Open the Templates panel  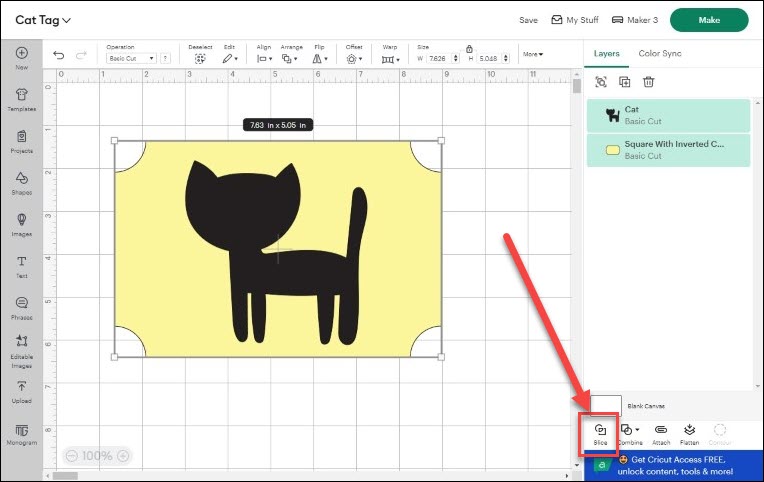point(21,99)
